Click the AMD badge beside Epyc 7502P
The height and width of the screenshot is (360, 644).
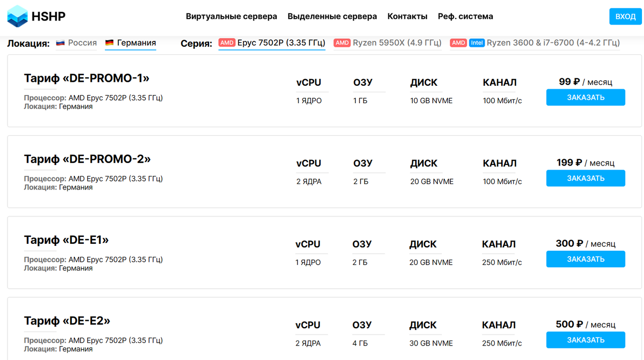coord(227,43)
